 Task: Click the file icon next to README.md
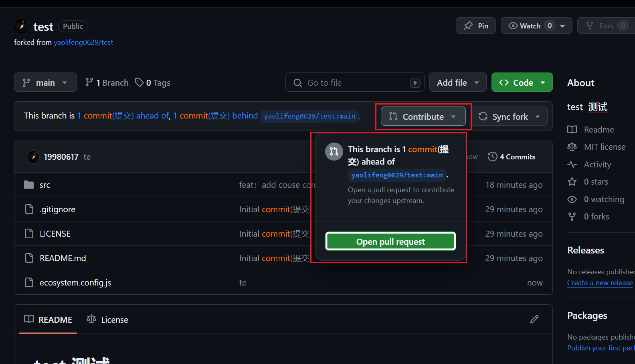click(x=29, y=258)
